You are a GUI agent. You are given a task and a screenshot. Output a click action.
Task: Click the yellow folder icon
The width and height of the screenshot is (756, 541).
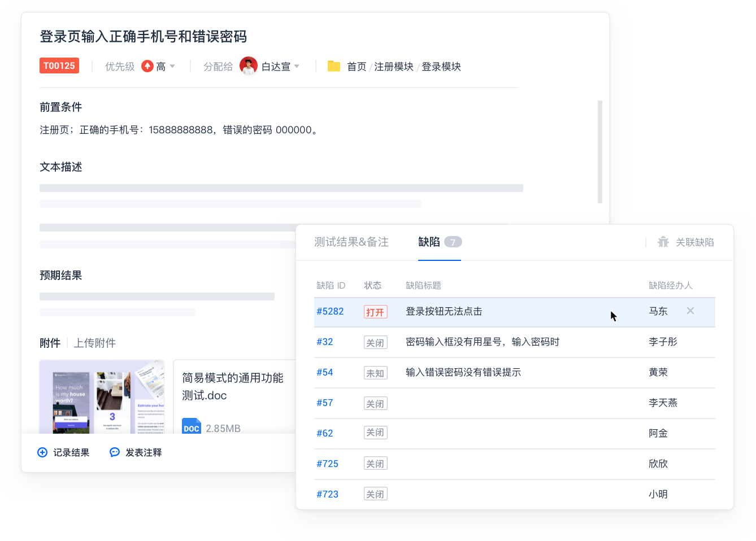(x=334, y=67)
